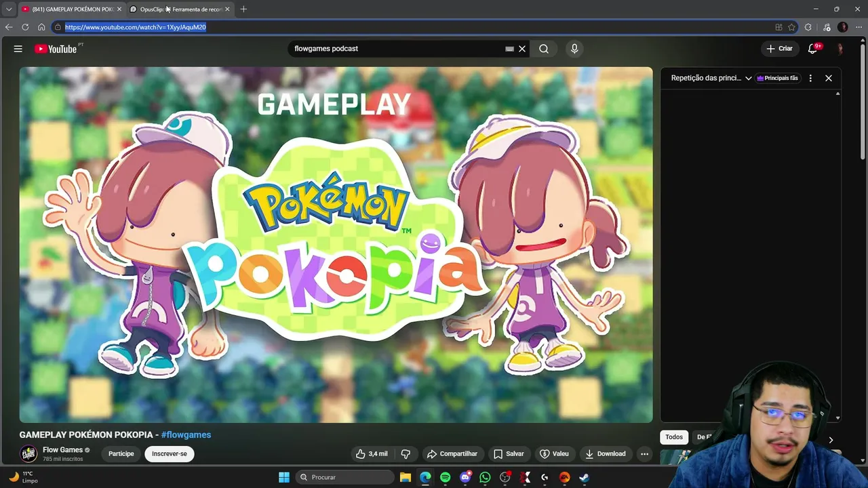Click the Procurar taskbar search box
868x488 pixels.
coord(345,477)
